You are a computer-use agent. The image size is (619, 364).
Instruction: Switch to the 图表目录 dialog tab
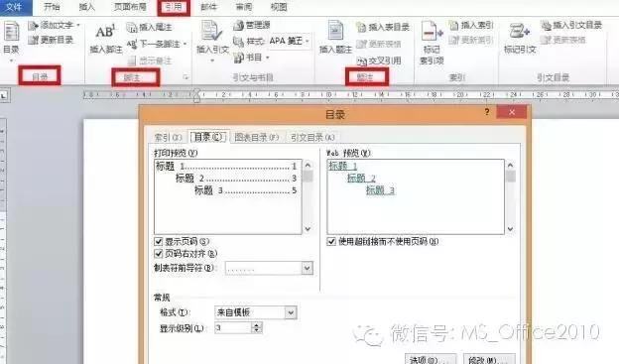pyautogui.click(x=257, y=138)
